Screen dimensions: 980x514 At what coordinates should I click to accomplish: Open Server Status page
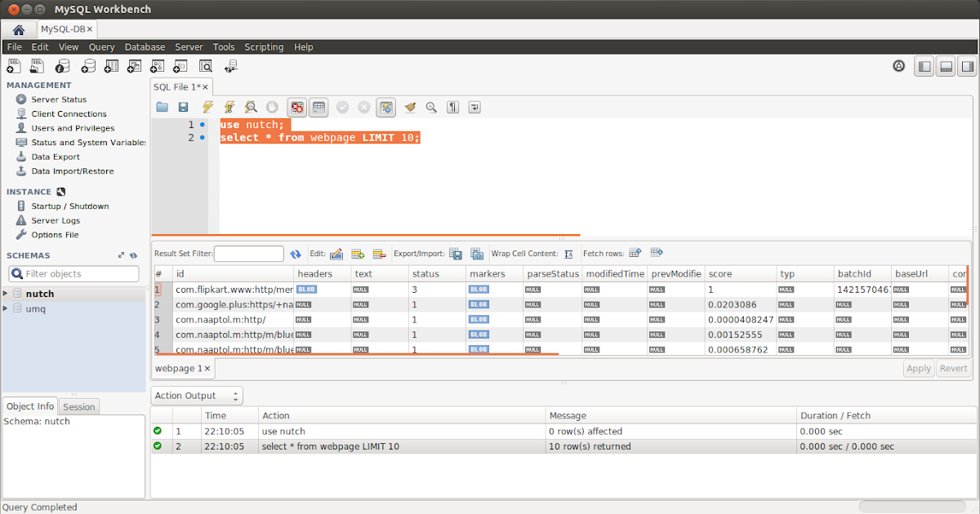(59, 100)
